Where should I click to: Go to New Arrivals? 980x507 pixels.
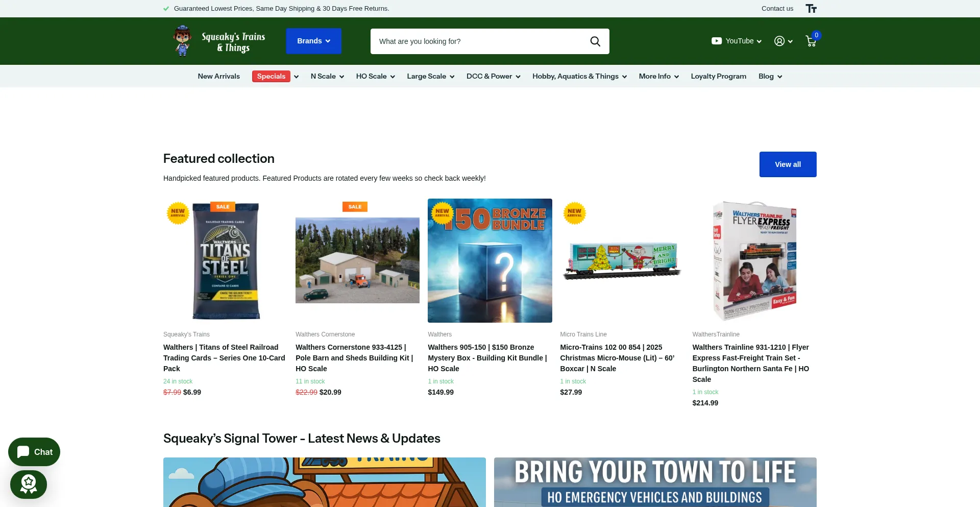(x=218, y=76)
